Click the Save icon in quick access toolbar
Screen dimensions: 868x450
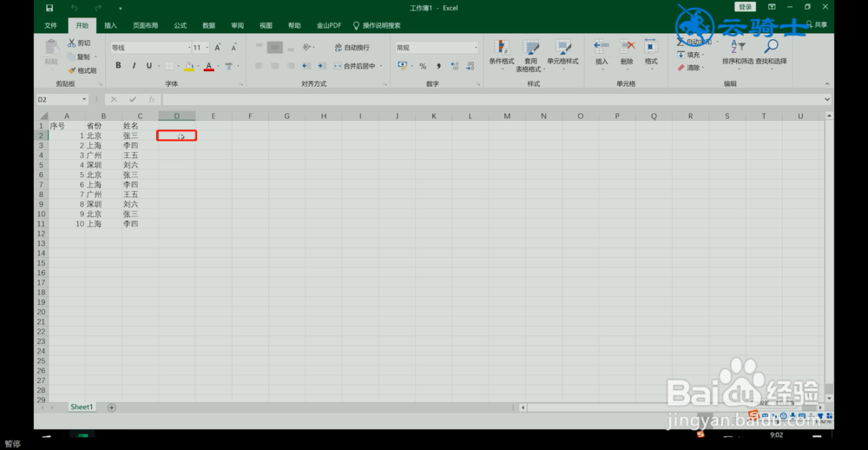49,8
